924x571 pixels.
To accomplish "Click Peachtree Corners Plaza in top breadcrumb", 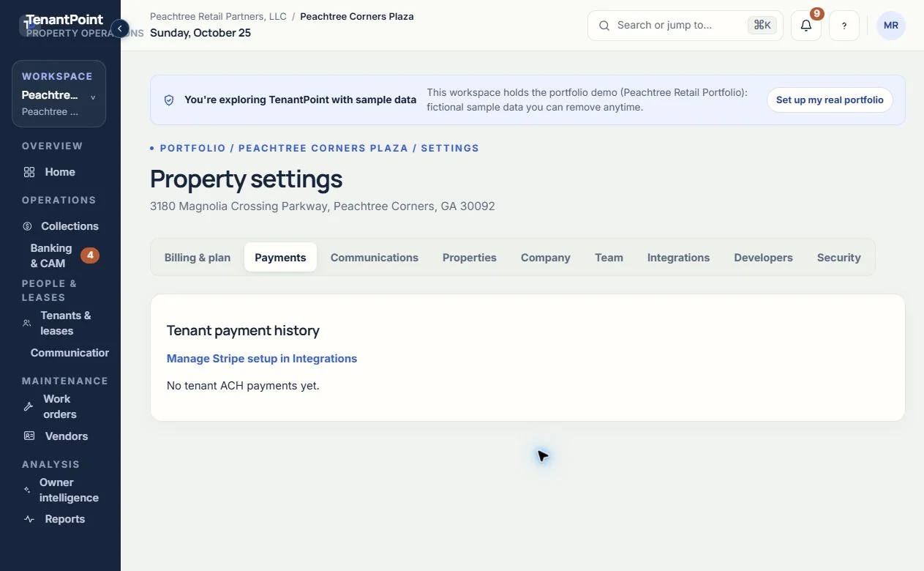I will click(x=357, y=16).
